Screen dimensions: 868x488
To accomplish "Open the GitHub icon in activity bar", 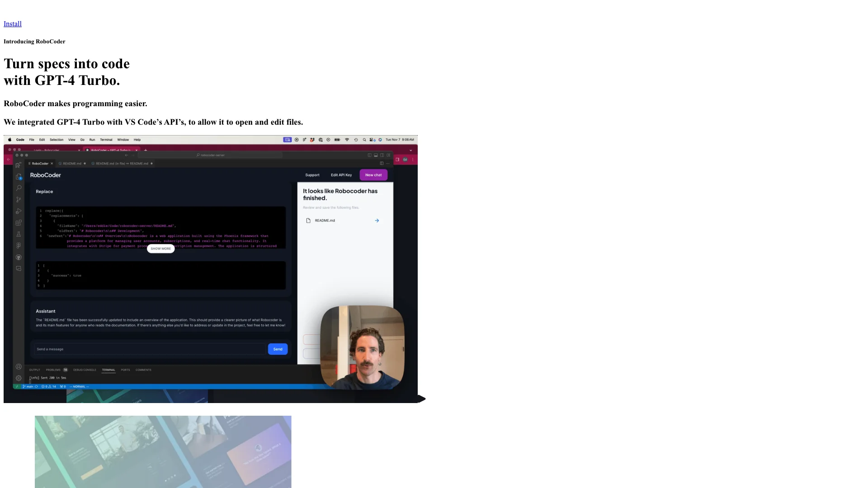I will 19,257.
